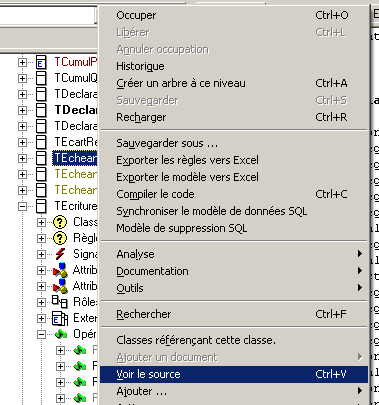Click the Rôle relation icon
The image size is (379, 405).
tap(60, 302)
